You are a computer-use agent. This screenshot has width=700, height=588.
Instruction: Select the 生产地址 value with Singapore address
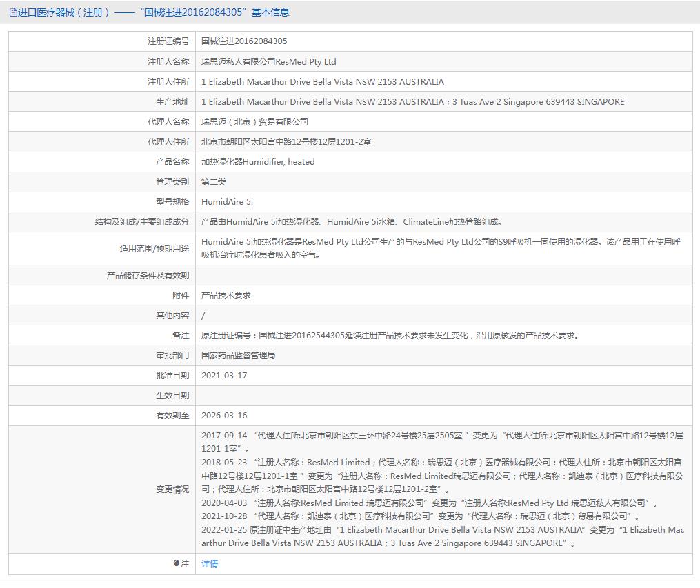click(x=412, y=101)
